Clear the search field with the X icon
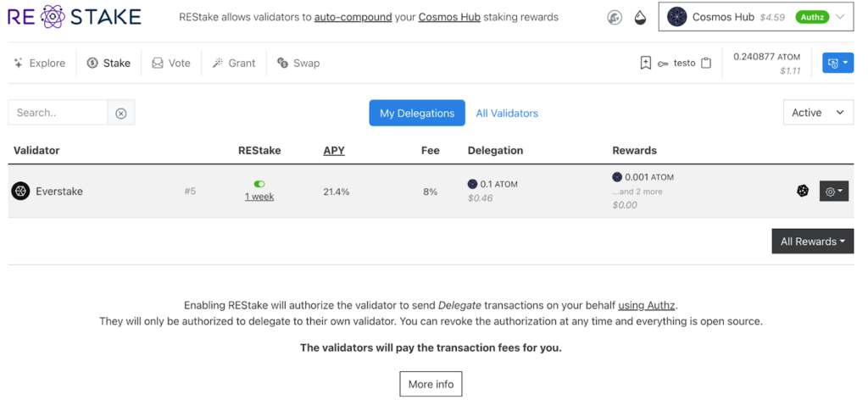 [x=121, y=113]
